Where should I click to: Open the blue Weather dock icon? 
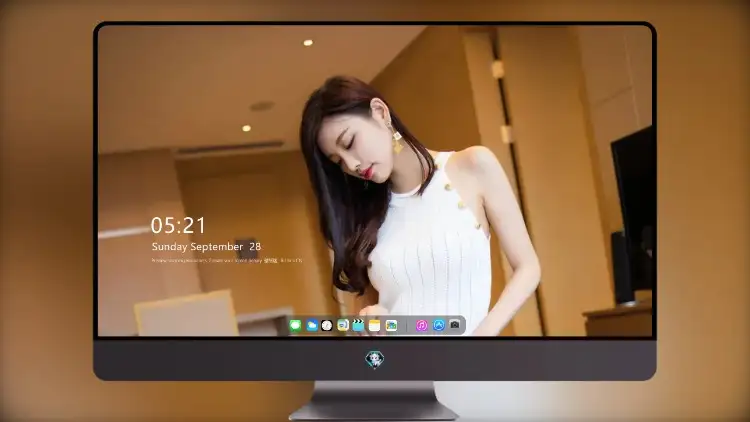pos(312,325)
